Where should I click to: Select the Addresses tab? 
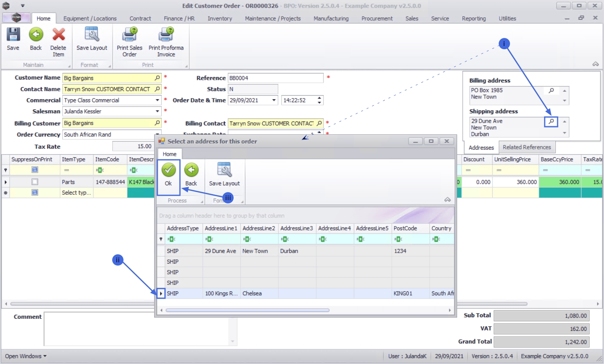481,148
